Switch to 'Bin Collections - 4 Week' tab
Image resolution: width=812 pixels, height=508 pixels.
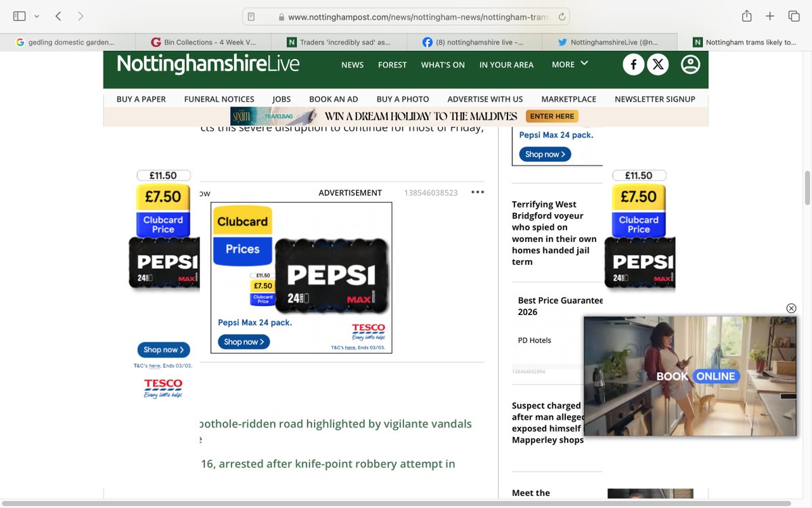203,42
